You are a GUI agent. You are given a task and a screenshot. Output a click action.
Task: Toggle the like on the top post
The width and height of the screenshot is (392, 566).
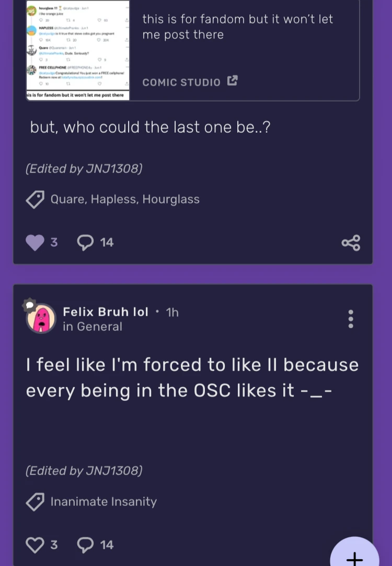click(34, 242)
